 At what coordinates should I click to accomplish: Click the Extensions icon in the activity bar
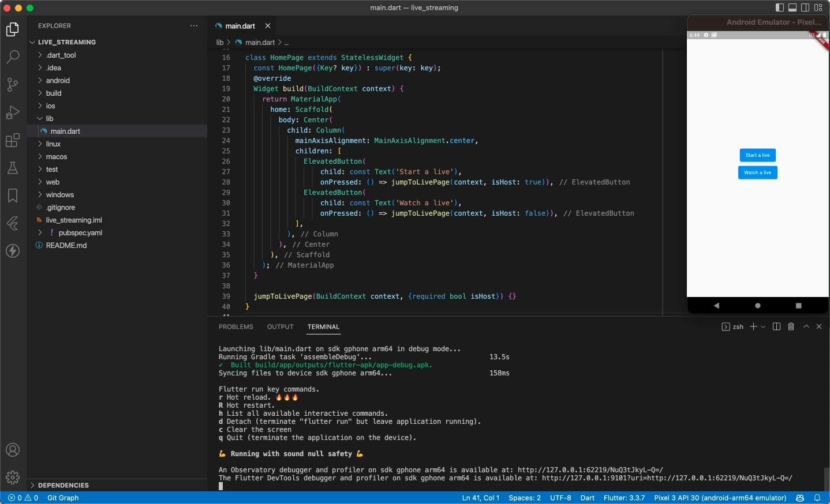pyautogui.click(x=13, y=140)
